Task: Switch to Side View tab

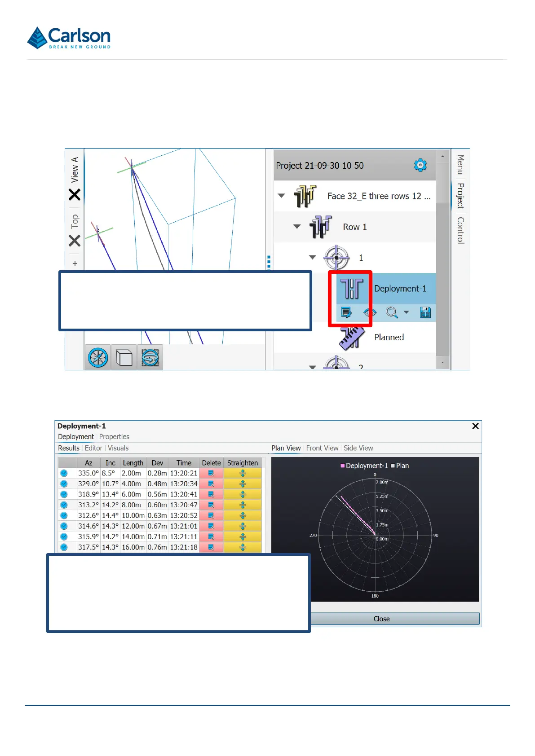Action: point(358,448)
